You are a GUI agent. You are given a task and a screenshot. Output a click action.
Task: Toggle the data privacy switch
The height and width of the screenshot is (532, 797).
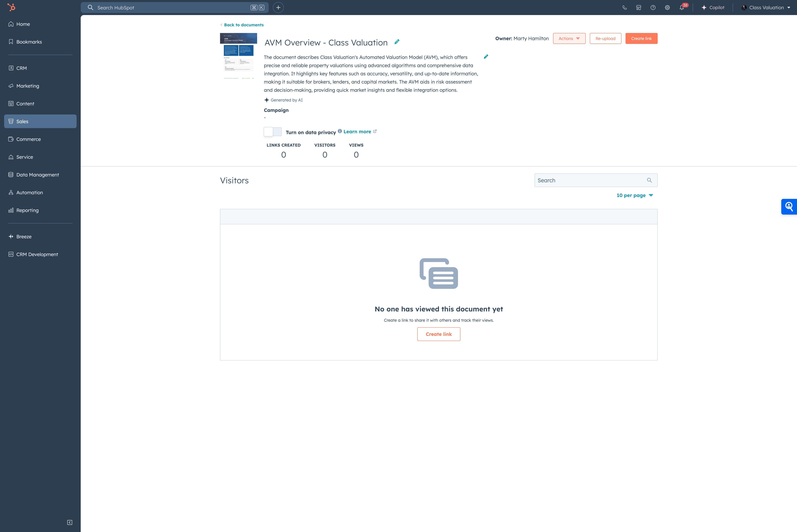[273, 132]
